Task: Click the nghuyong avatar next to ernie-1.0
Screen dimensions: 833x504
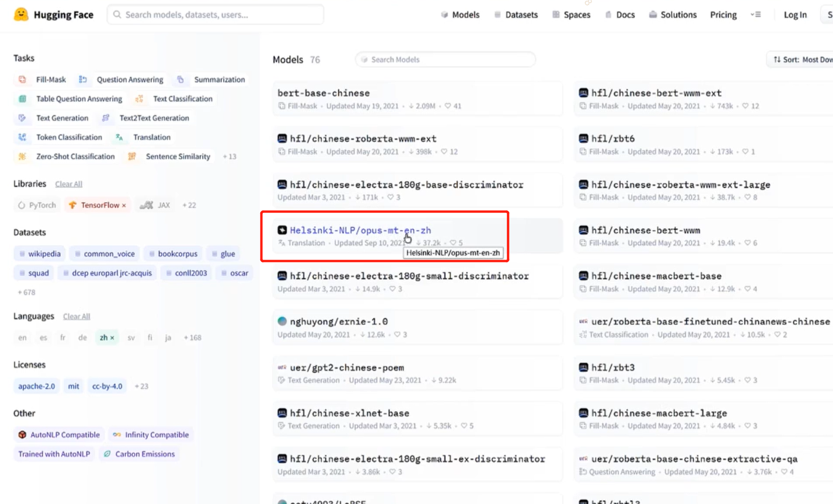Action: click(282, 322)
